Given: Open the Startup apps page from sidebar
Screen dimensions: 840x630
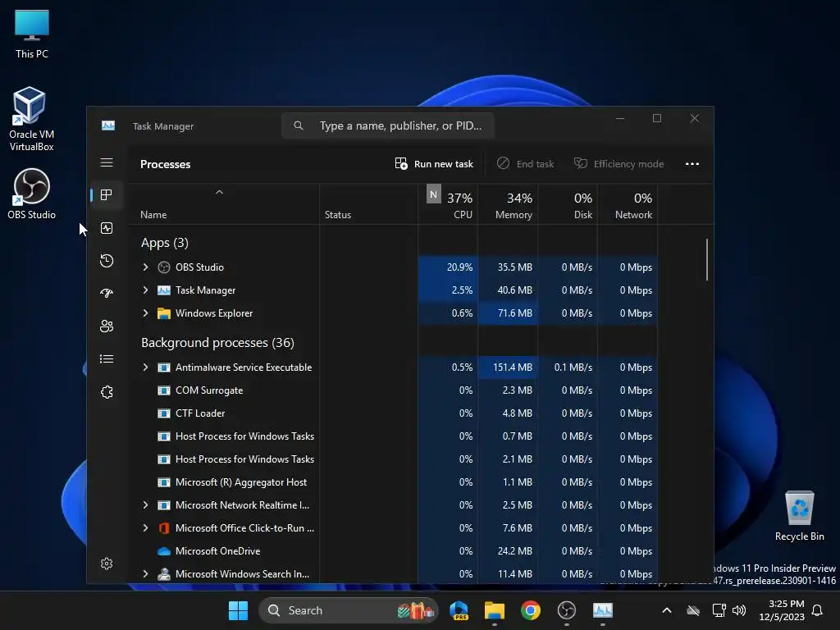Looking at the screenshot, I should [107, 294].
